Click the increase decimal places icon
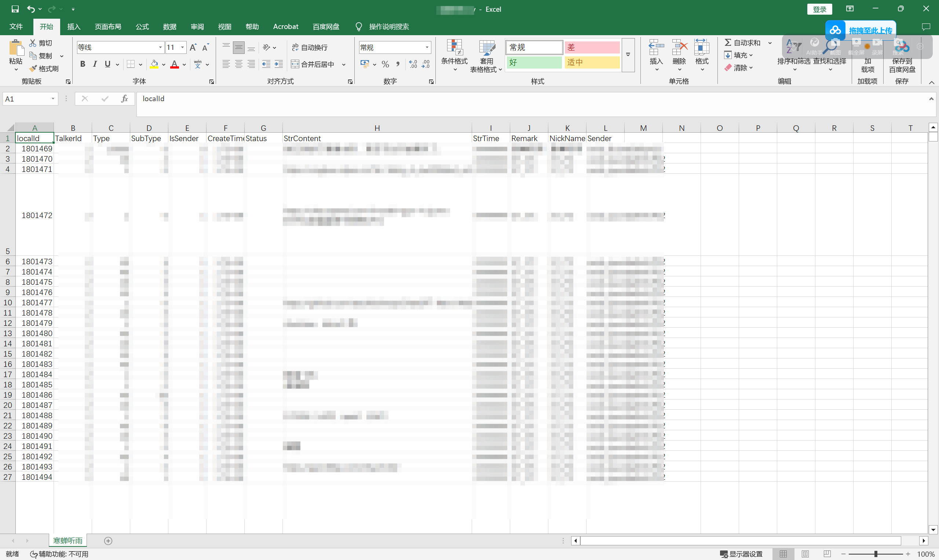The height and width of the screenshot is (560, 939). point(413,64)
